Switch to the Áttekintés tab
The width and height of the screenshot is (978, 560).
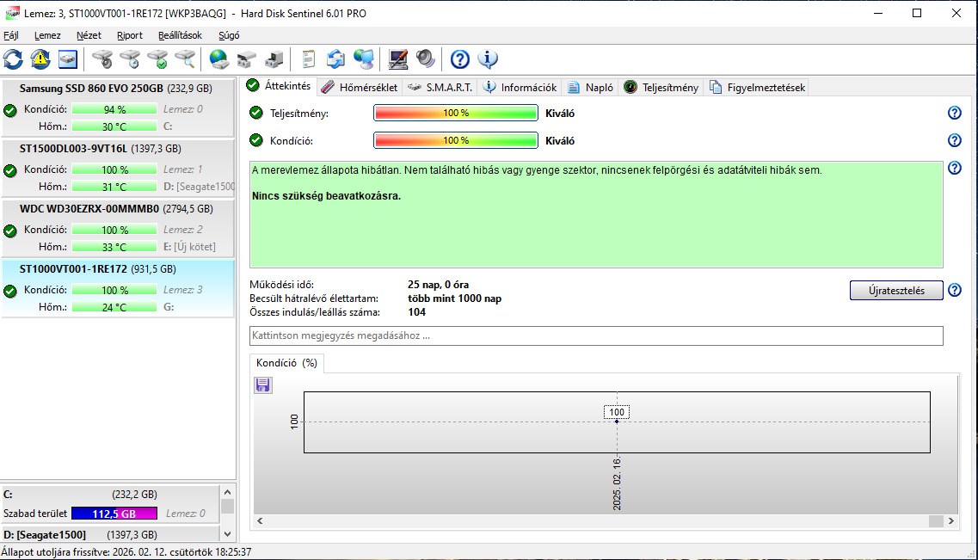coord(279,86)
